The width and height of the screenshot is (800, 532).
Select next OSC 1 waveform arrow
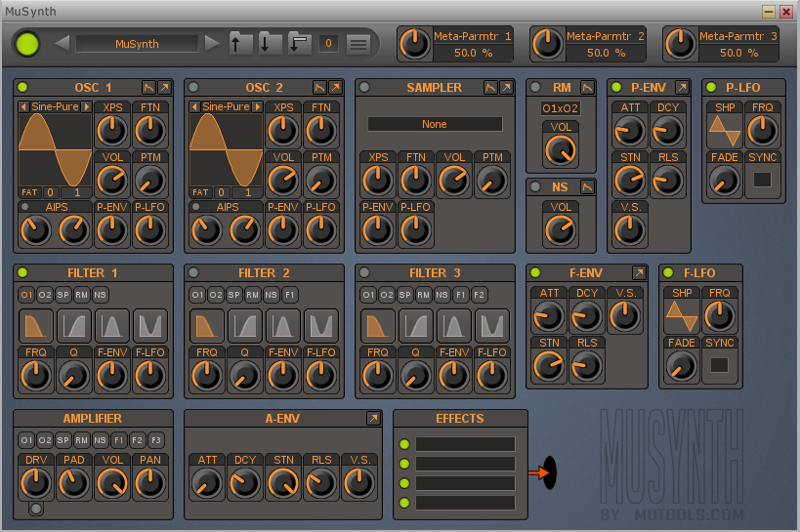[86, 106]
